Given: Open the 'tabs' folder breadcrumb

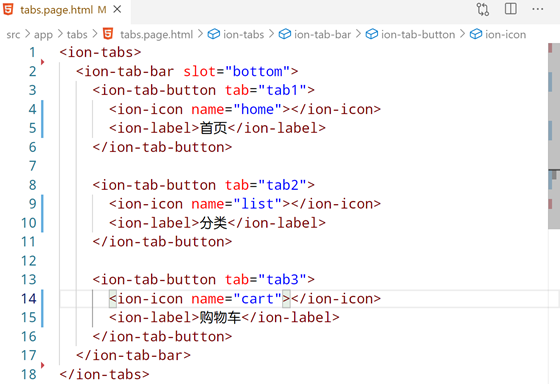Looking at the screenshot, I should click(x=77, y=35).
